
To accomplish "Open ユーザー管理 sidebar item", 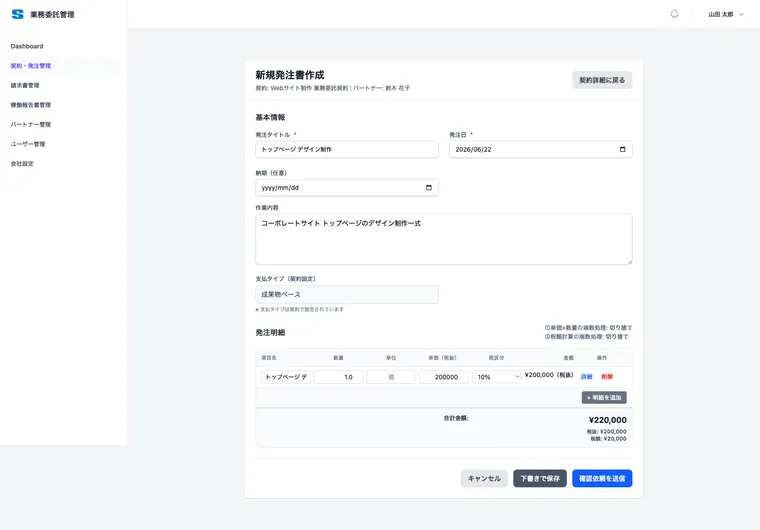I will [28, 144].
